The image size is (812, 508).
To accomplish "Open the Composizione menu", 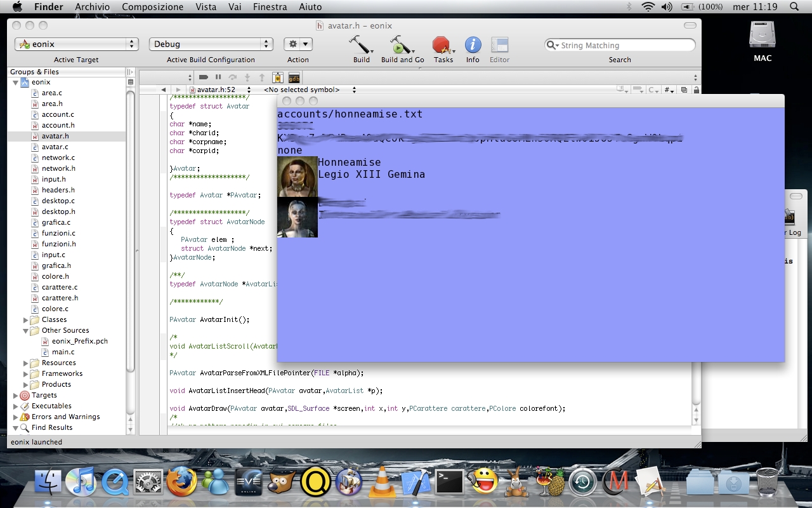I will click(153, 7).
